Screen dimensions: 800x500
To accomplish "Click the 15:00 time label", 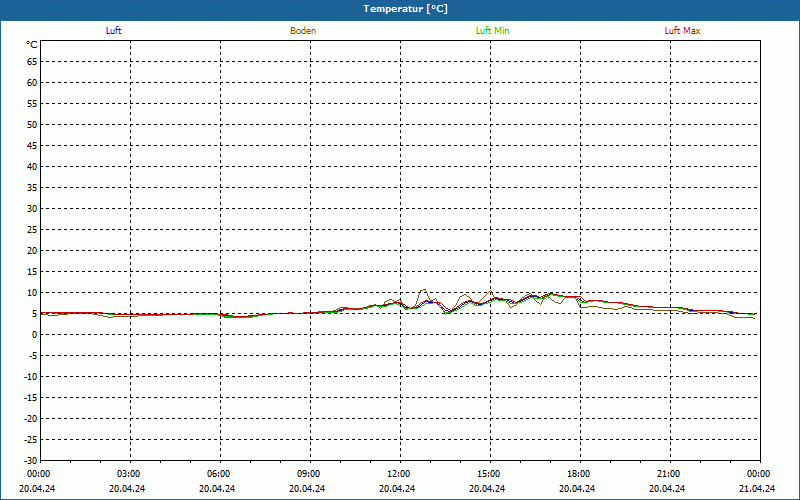I will (x=488, y=474).
